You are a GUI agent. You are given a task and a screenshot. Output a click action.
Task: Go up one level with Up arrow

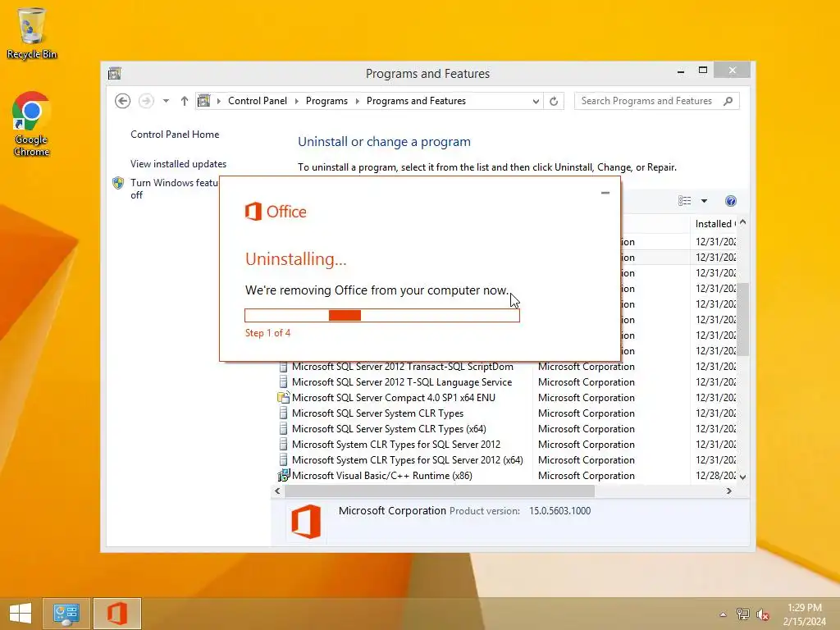(185, 101)
